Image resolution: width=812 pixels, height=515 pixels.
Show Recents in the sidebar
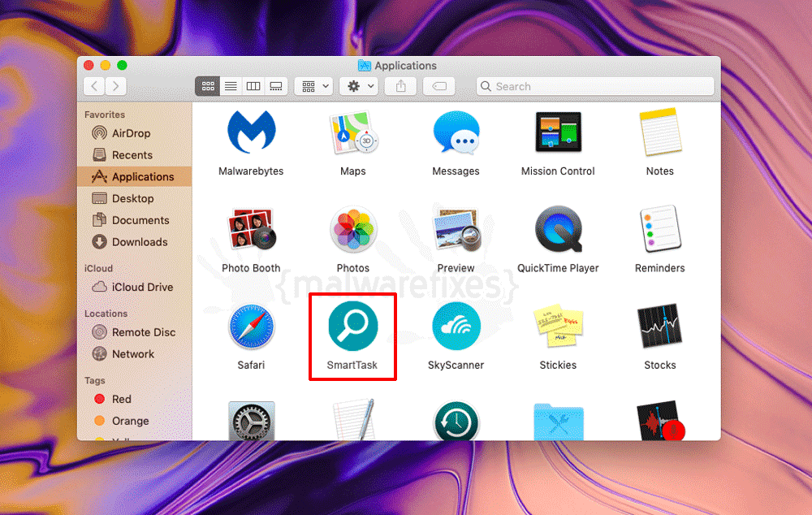(135, 155)
